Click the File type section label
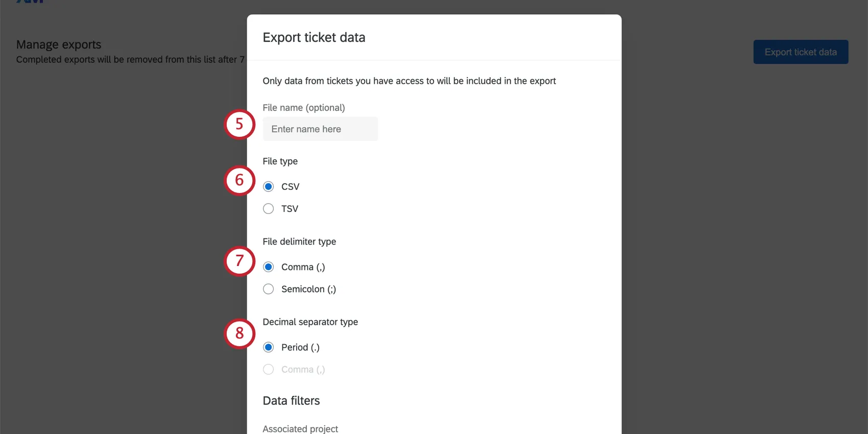This screenshot has width=868, height=434. [x=280, y=161]
